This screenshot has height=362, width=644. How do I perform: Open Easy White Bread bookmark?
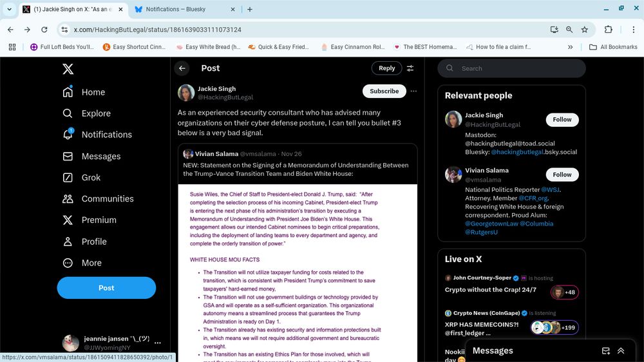208,47
